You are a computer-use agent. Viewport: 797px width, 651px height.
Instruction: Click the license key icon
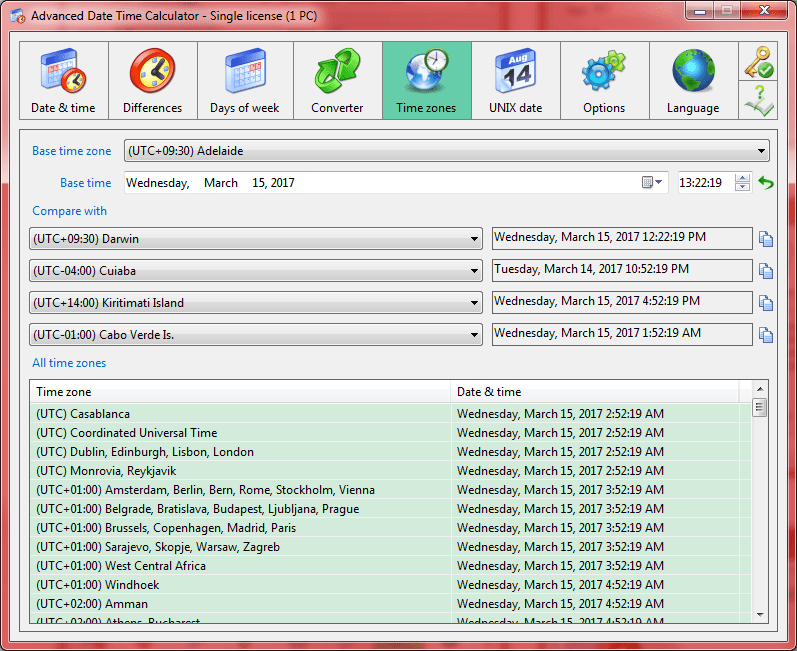(758, 61)
